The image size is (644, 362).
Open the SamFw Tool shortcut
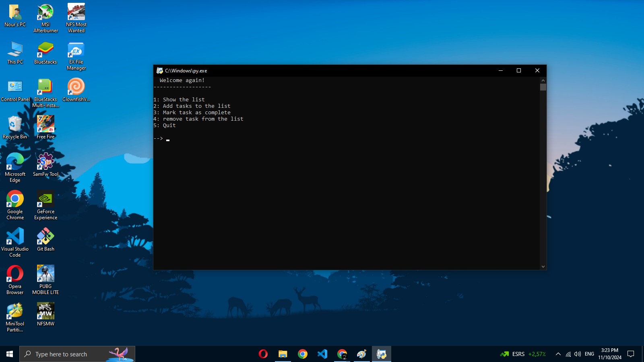pyautogui.click(x=45, y=165)
